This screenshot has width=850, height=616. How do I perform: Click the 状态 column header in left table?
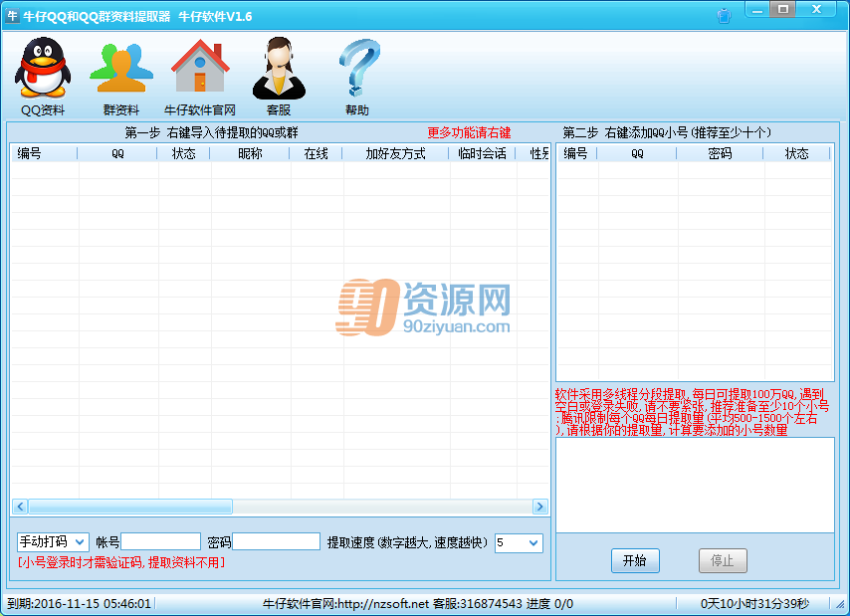pos(184,154)
